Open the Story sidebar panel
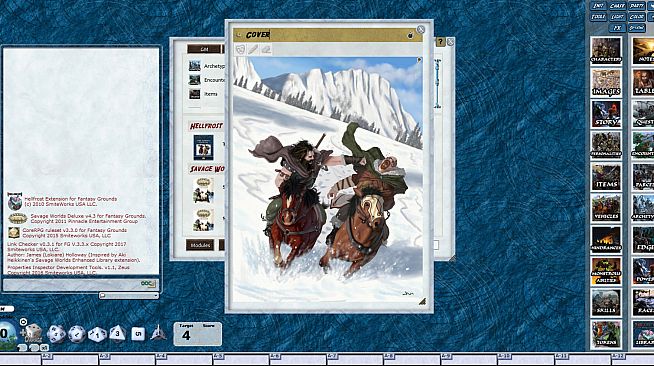654x366 pixels. click(x=606, y=113)
